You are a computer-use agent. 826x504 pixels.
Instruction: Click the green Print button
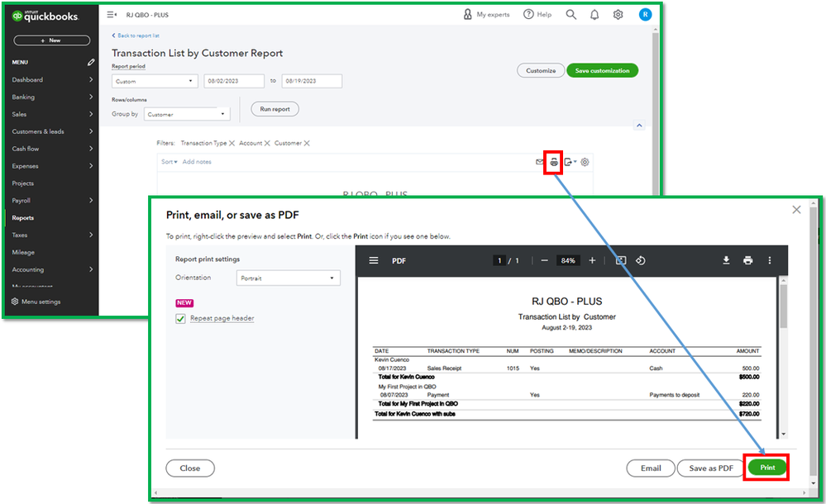[x=767, y=467]
